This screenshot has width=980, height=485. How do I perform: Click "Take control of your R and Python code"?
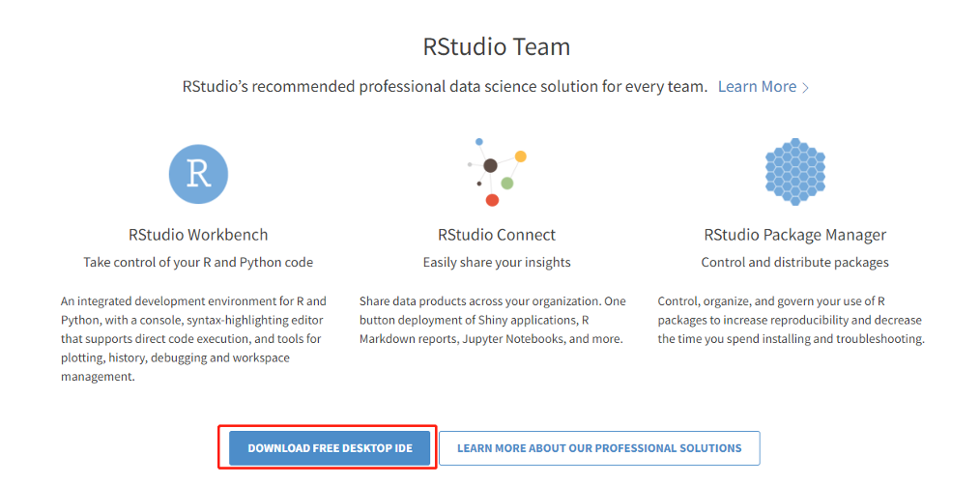(x=198, y=262)
